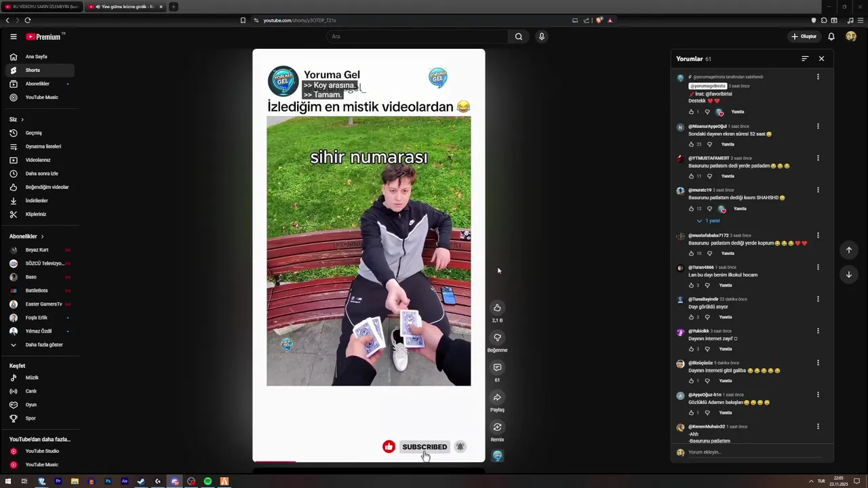This screenshot has width=868, height=488.
Task: Click the Ara search field
Action: [x=416, y=37]
